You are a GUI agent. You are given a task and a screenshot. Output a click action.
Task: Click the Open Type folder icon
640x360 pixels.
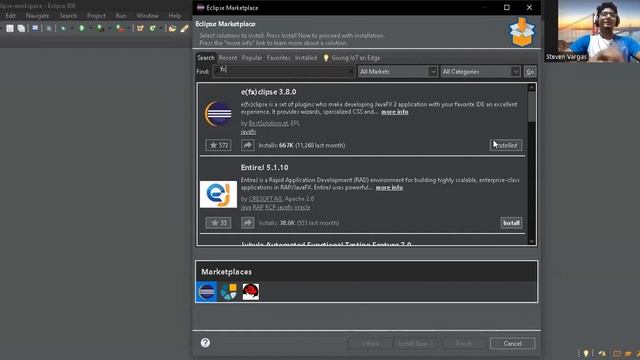[x=172, y=28]
